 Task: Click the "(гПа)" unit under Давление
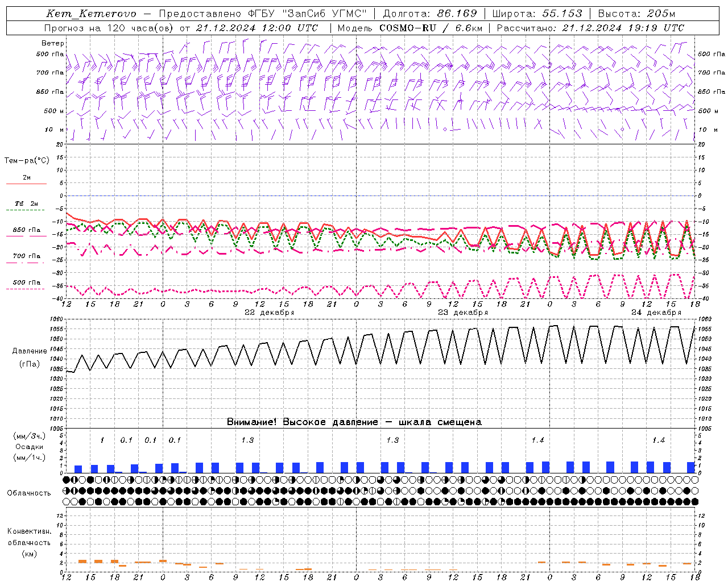click(x=30, y=364)
